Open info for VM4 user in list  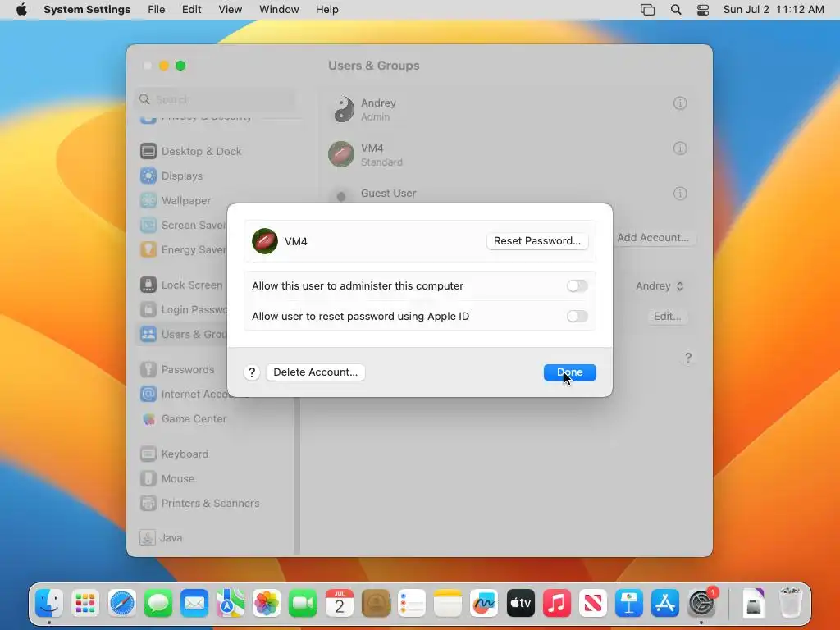[x=680, y=148]
